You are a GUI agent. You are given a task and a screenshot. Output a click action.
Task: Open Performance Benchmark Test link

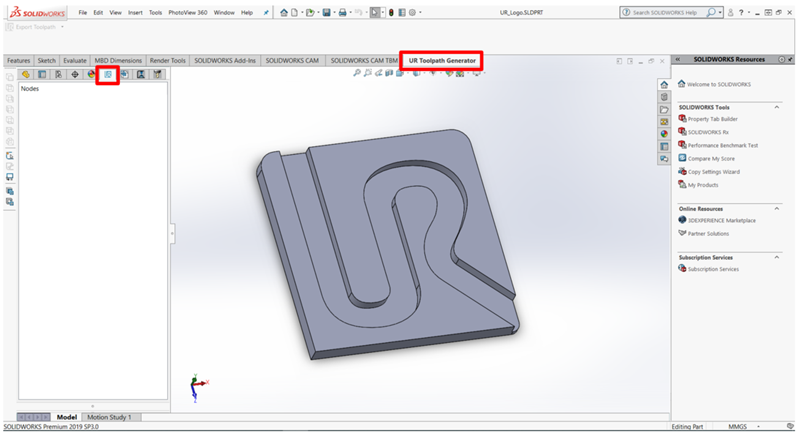(x=723, y=145)
